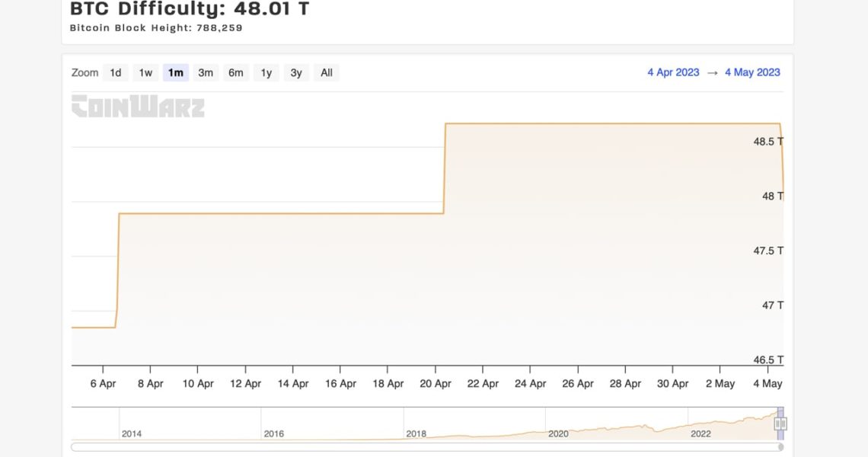This screenshot has height=457, width=868.
Task: Click the active 1m zoom button
Action: [176, 73]
